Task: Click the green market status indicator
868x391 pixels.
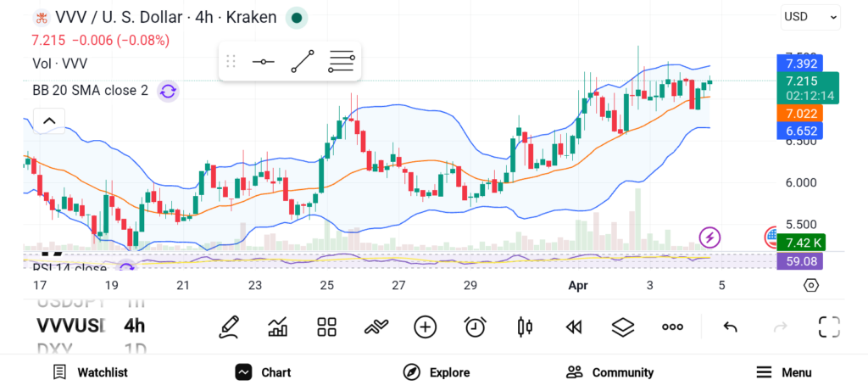Action: tap(296, 17)
